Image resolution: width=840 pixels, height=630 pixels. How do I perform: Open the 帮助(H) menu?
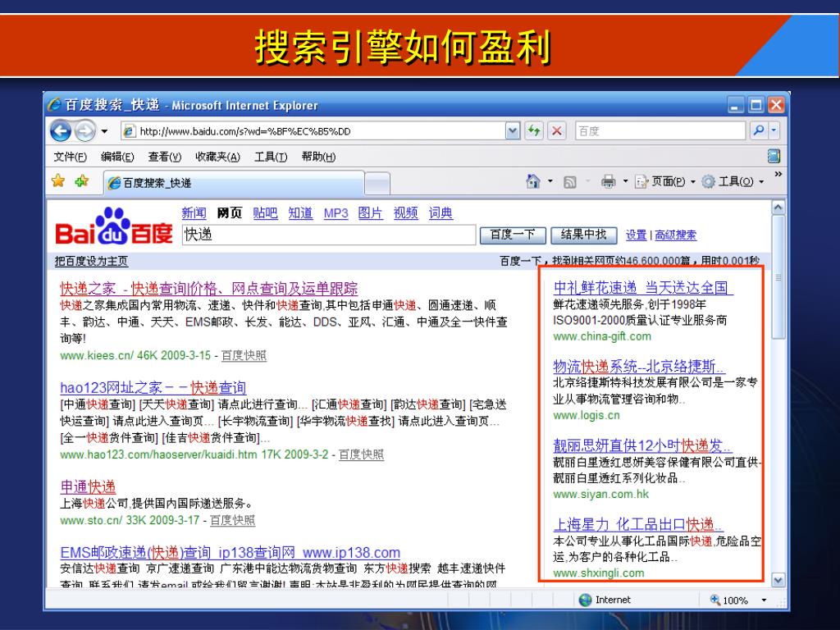[x=318, y=157]
